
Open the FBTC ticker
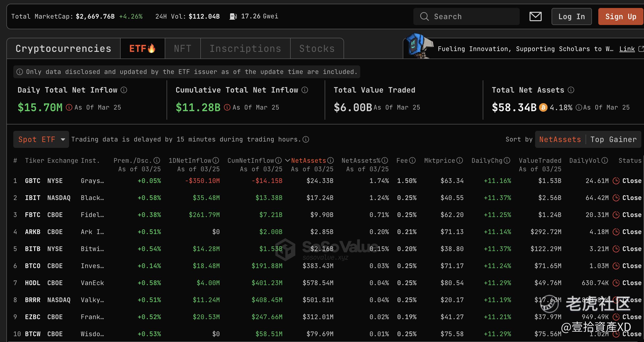click(33, 215)
